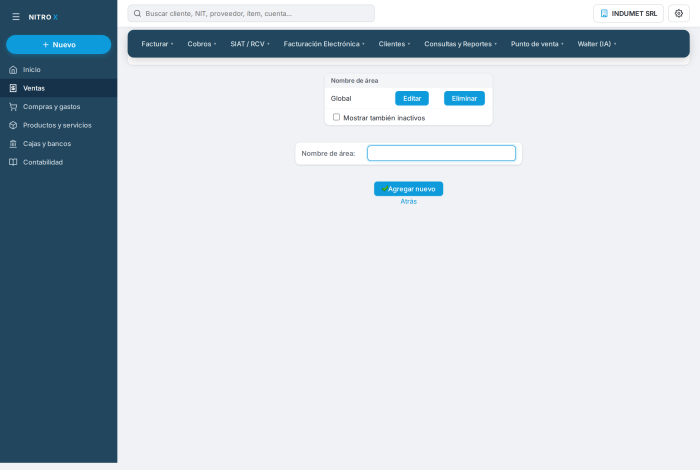Expand the Cobros dropdown menu
This screenshot has width=700, height=470.
202,44
